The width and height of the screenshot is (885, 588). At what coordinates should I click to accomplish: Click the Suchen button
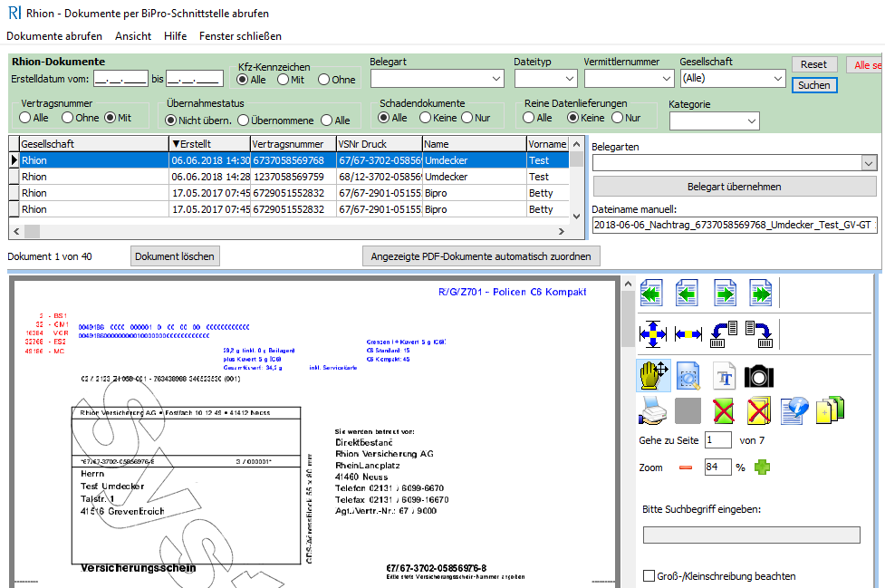[813, 85]
